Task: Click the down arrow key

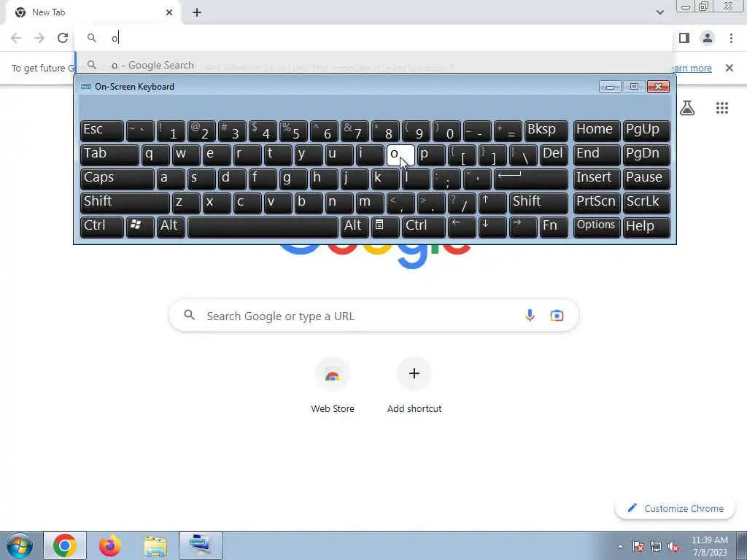Action: click(x=492, y=227)
